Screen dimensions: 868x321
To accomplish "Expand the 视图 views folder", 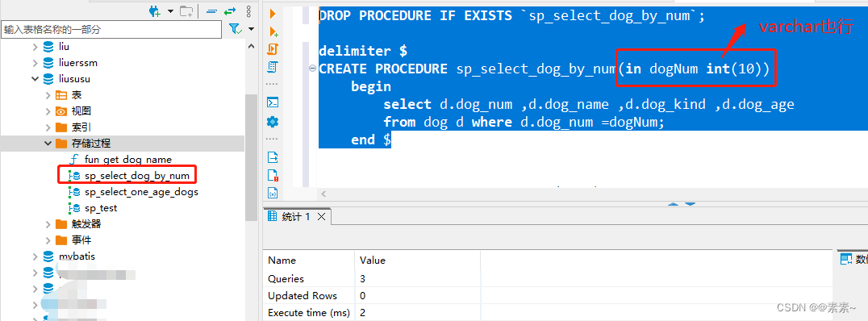I will click(48, 111).
